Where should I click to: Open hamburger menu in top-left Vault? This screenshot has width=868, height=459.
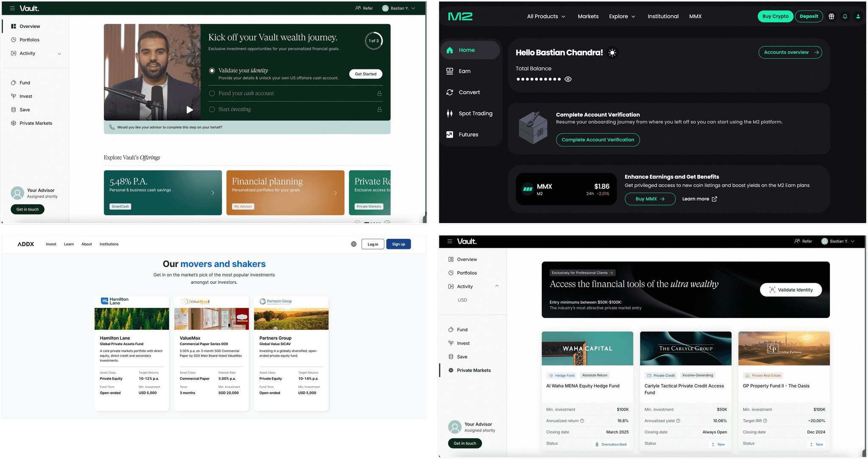point(12,8)
